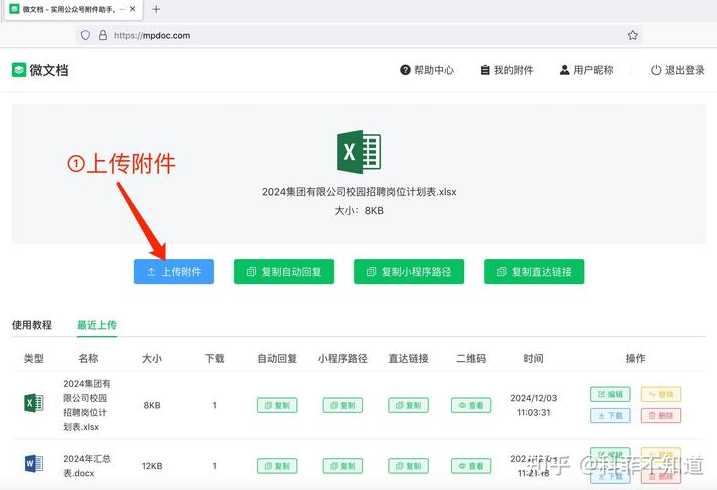Click the shield tracking-protection icon
The image size is (717, 490).
tap(85, 35)
